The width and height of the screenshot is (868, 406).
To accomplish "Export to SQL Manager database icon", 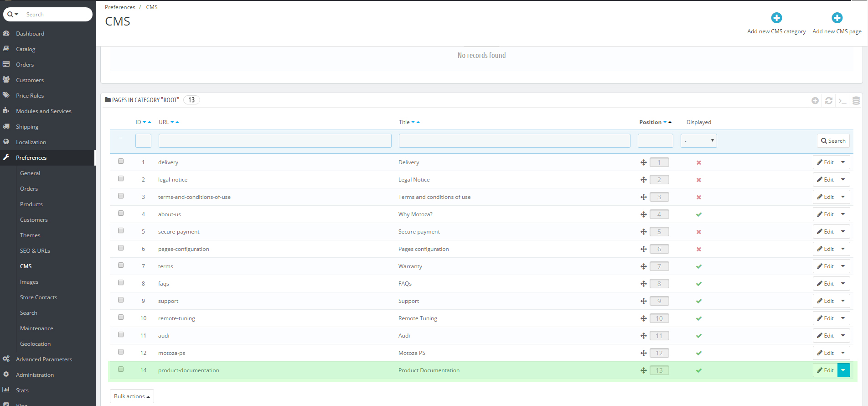I will [x=856, y=101].
